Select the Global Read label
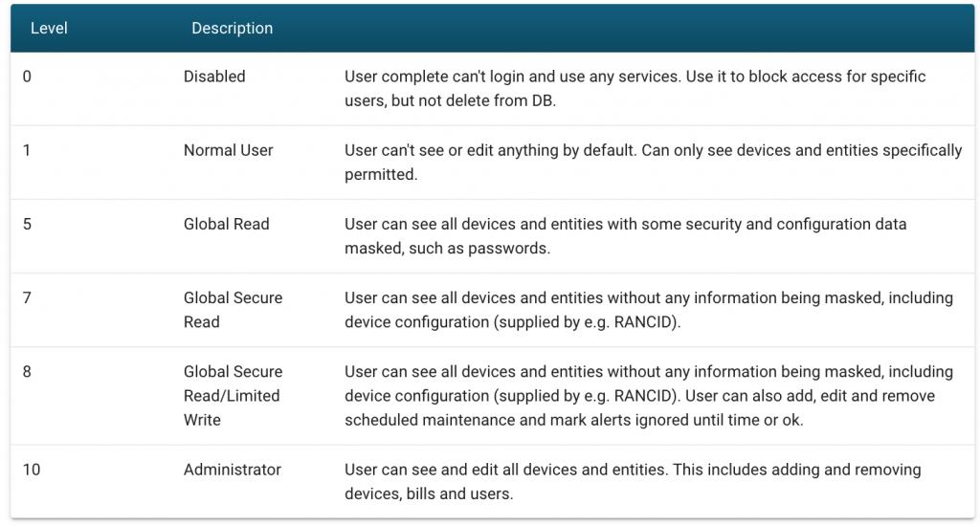 tap(227, 224)
